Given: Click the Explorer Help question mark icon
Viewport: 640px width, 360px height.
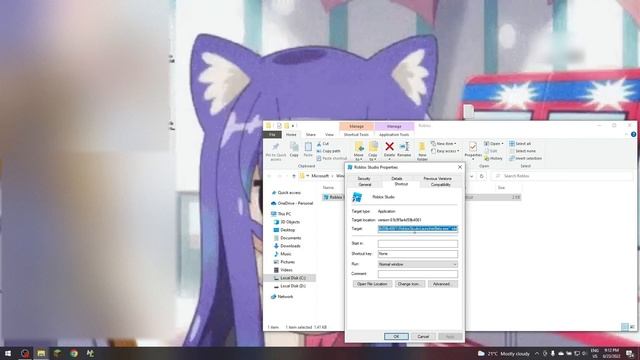Looking at the screenshot, I should coord(633,134).
